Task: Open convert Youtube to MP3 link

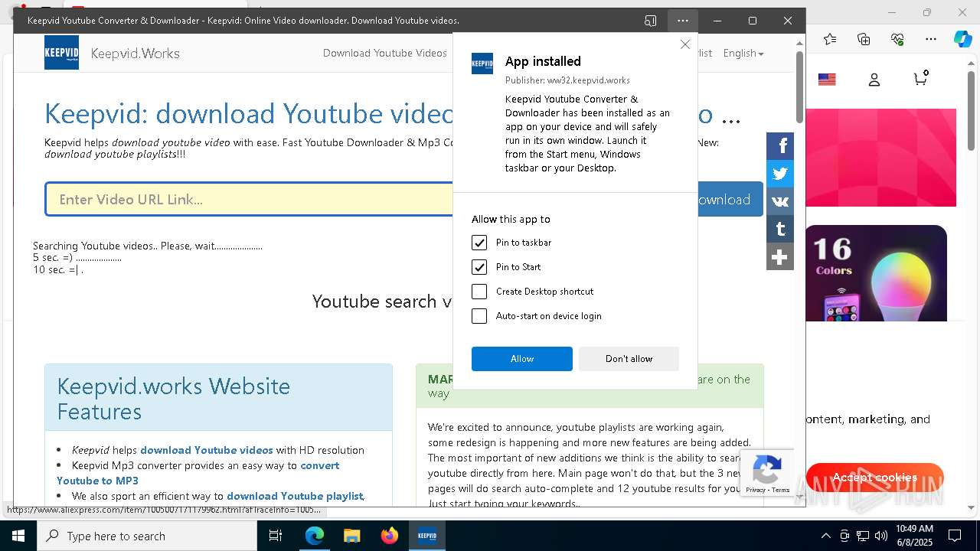Action: (198, 473)
